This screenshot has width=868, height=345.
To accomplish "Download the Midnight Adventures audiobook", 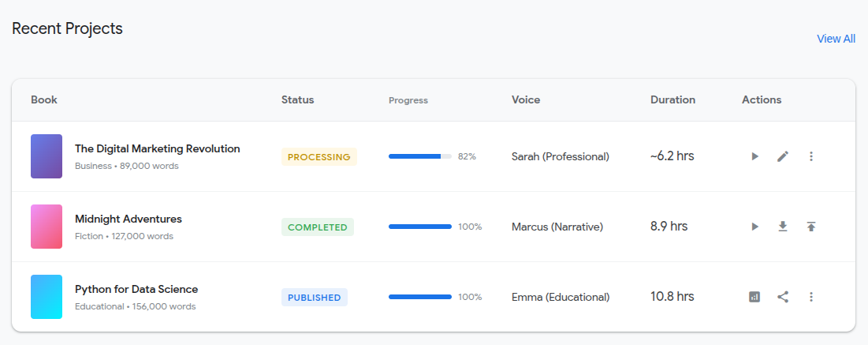I will click(x=783, y=227).
